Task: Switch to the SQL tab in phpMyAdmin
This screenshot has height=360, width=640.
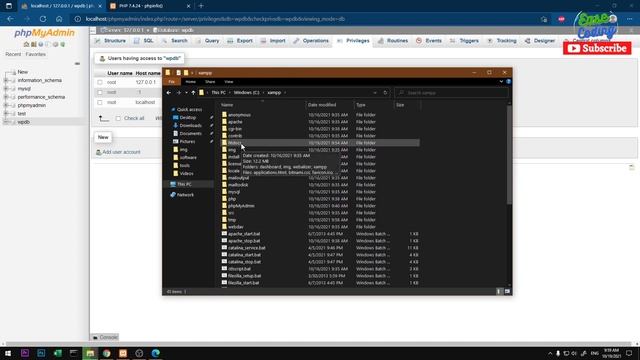Action: pos(144,41)
